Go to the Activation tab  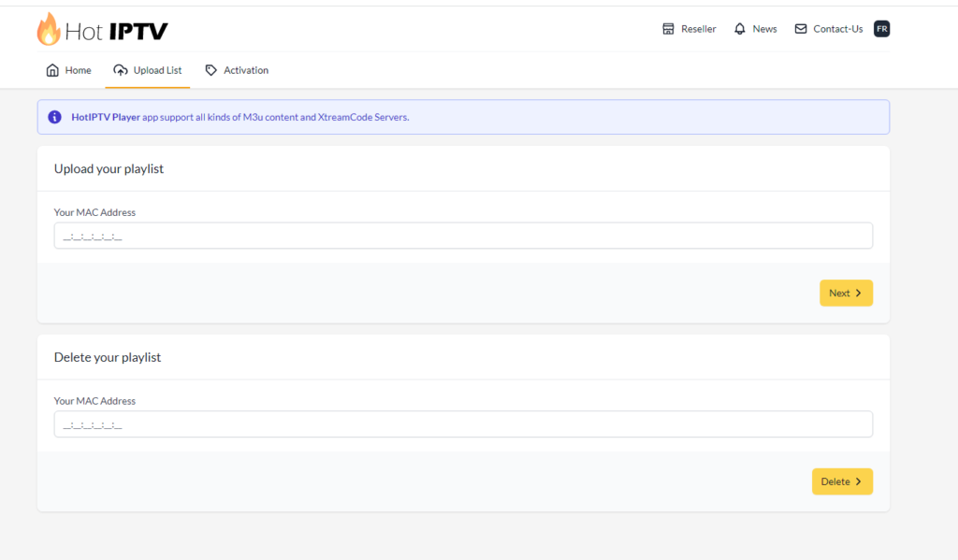pos(237,70)
